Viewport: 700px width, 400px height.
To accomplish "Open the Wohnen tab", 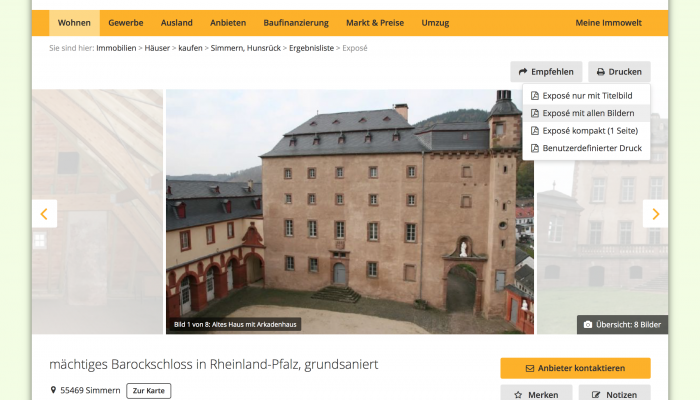I will (74, 23).
